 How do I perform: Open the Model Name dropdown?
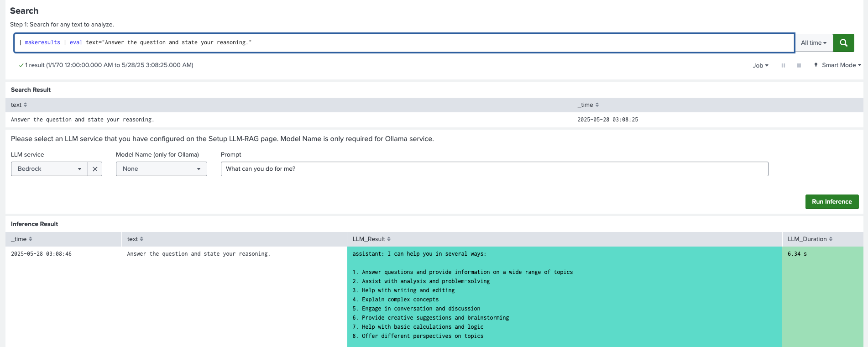coord(162,169)
